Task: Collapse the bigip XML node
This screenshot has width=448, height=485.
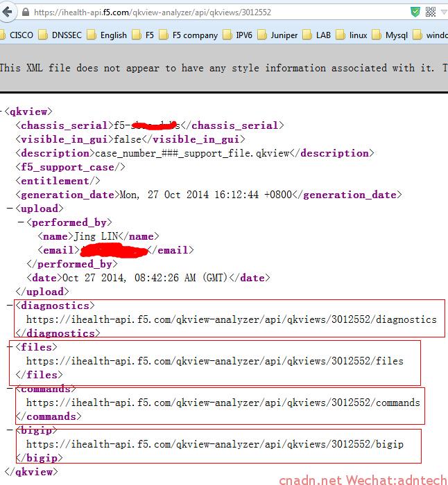Action: (10, 430)
